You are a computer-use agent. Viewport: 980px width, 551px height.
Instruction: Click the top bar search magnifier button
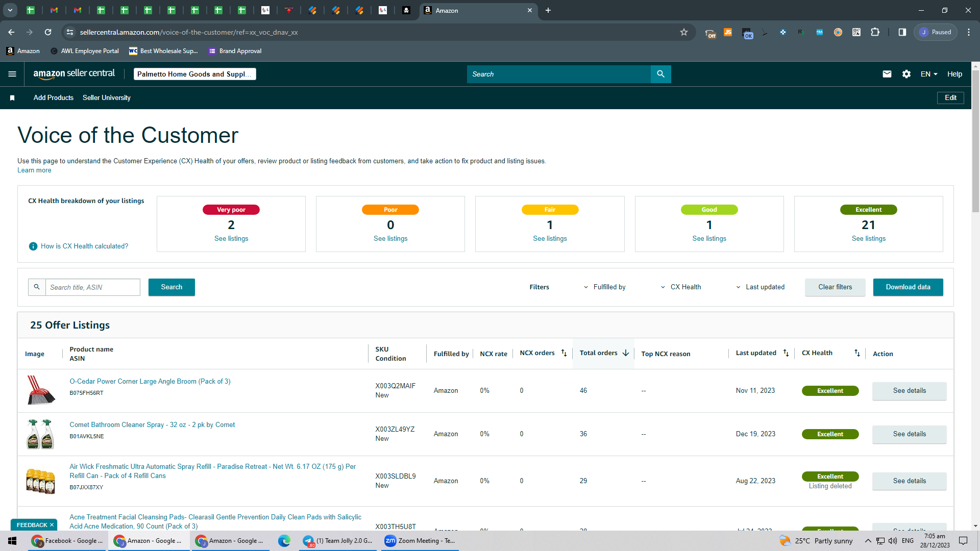tap(660, 74)
